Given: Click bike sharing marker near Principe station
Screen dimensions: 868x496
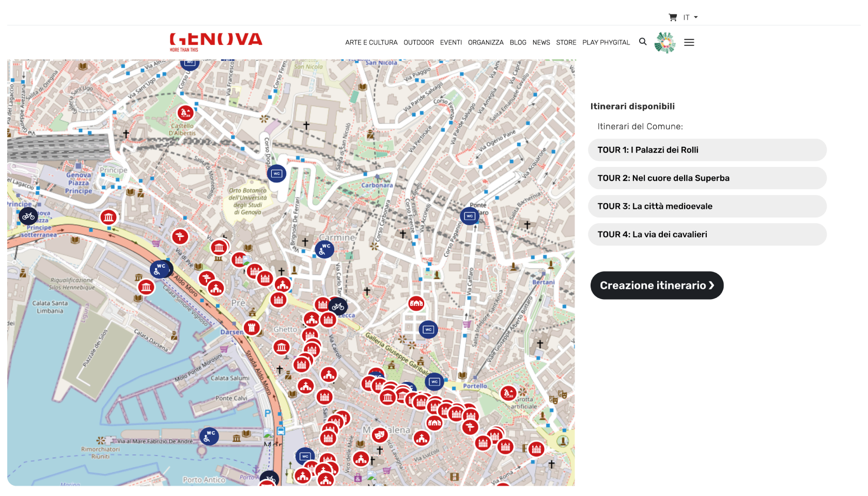Looking at the screenshot, I should [28, 216].
